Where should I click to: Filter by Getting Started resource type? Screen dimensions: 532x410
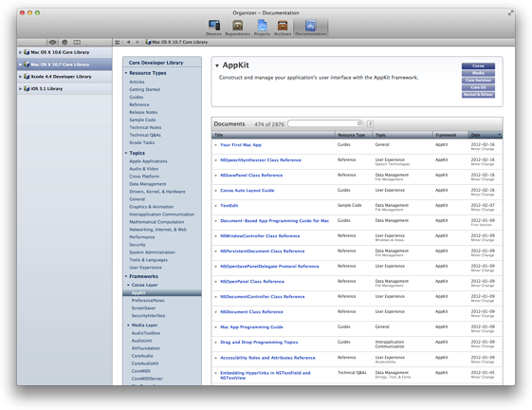point(144,89)
